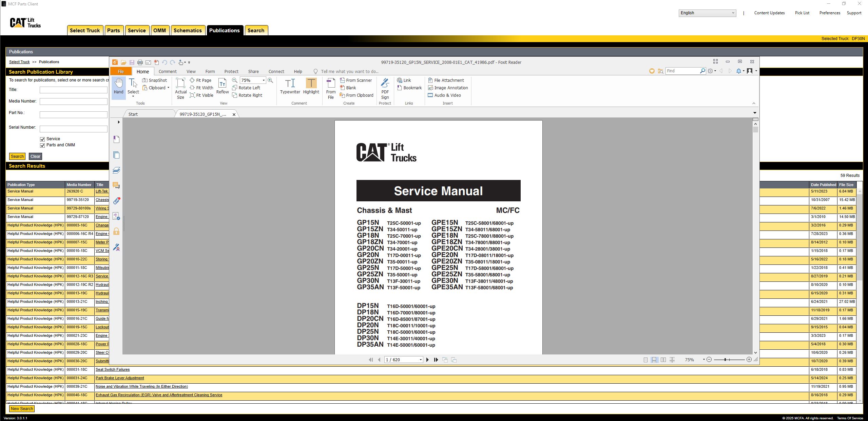The height and width of the screenshot is (421, 868).
Task: Click Fit Visible
Action: [x=201, y=95]
